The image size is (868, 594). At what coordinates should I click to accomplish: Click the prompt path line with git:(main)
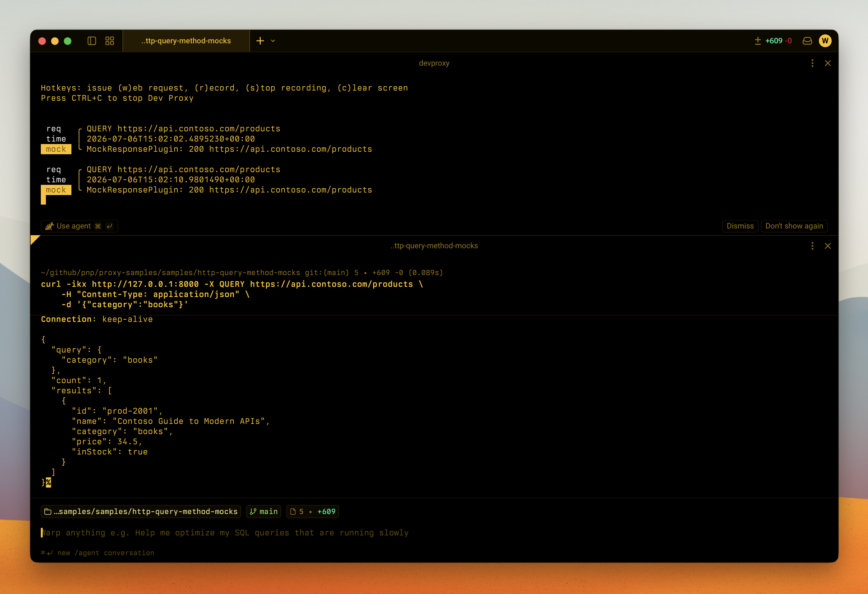(242, 272)
